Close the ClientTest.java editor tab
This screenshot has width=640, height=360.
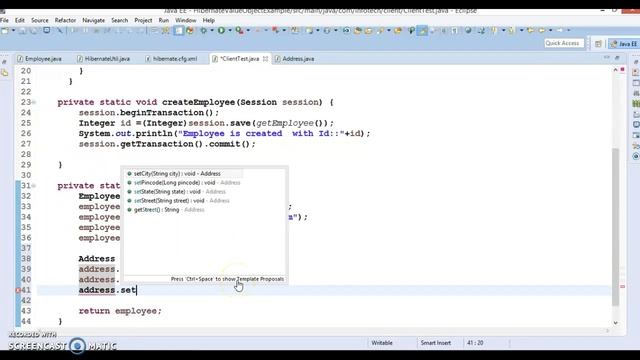pos(265,59)
